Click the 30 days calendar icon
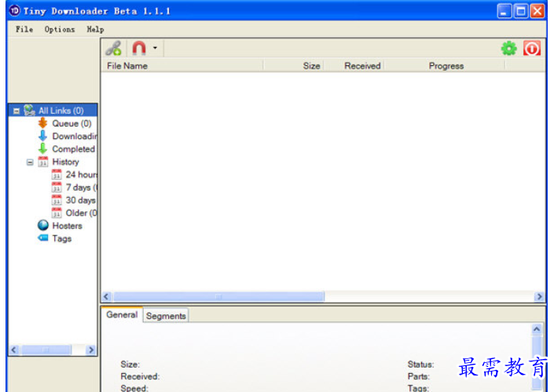Image resolution: width=554 pixels, height=392 pixels. pyautogui.click(x=57, y=200)
